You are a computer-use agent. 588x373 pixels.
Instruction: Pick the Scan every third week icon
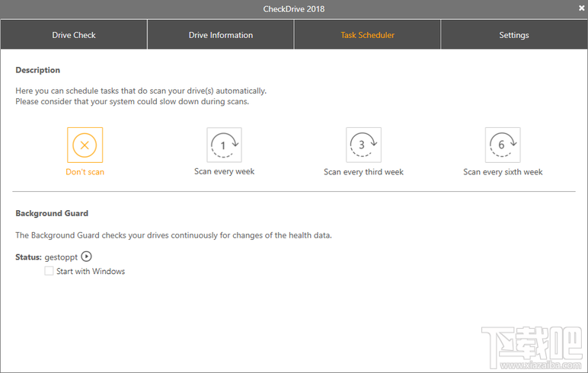coord(363,145)
